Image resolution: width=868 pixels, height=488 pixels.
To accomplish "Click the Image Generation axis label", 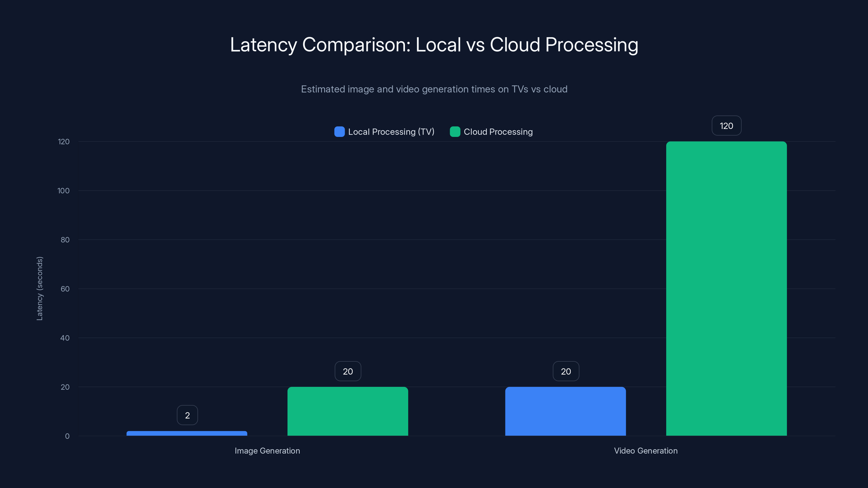I will pyautogui.click(x=267, y=451).
